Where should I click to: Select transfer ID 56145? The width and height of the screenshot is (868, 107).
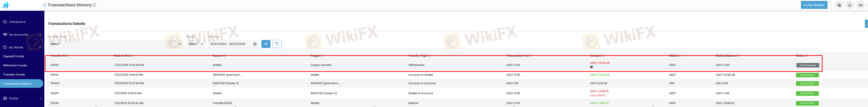pyautogui.click(x=55, y=65)
